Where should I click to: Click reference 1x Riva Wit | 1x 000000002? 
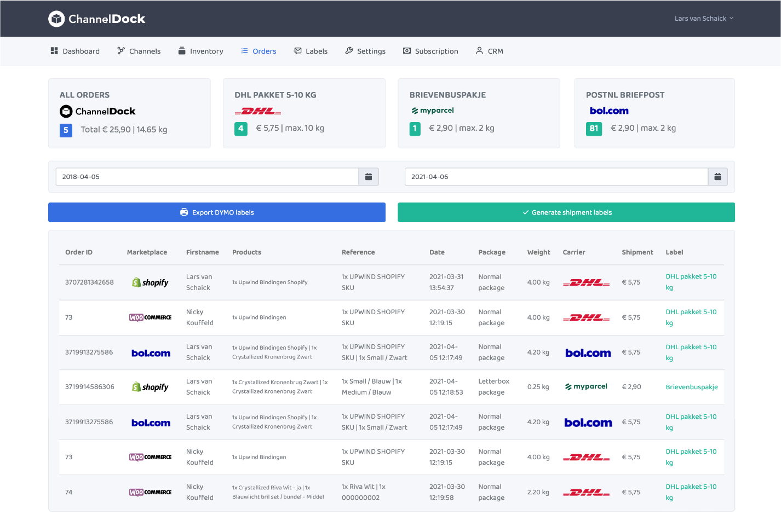click(364, 492)
